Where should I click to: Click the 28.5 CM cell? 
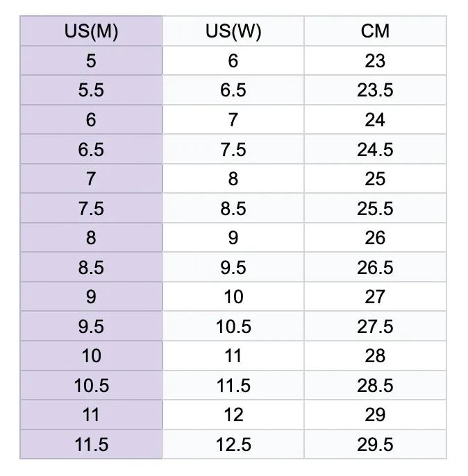click(x=375, y=385)
